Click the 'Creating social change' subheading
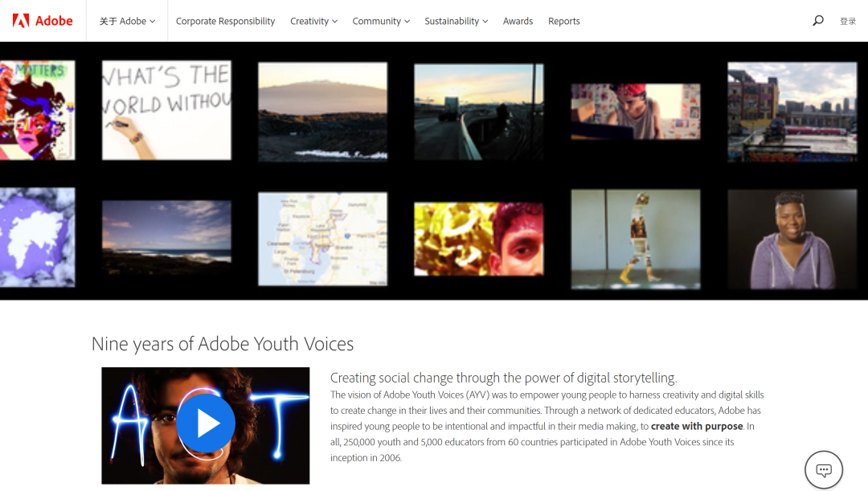Image resolution: width=868 pixels, height=491 pixels. pyautogui.click(x=503, y=378)
